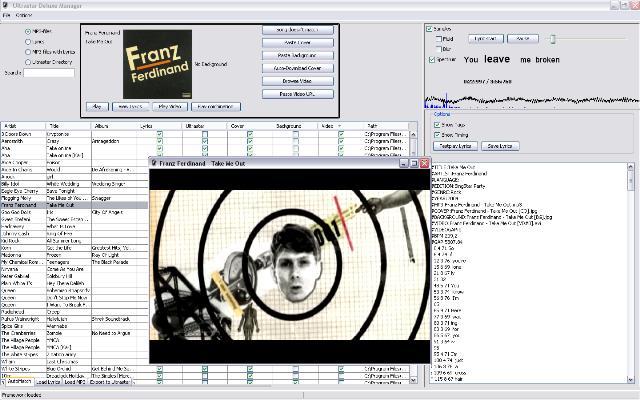Toggle Lyrics checkbox in the 3 Doors Down row
The width and height of the screenshot is (640, 400).
click(160, 134)
